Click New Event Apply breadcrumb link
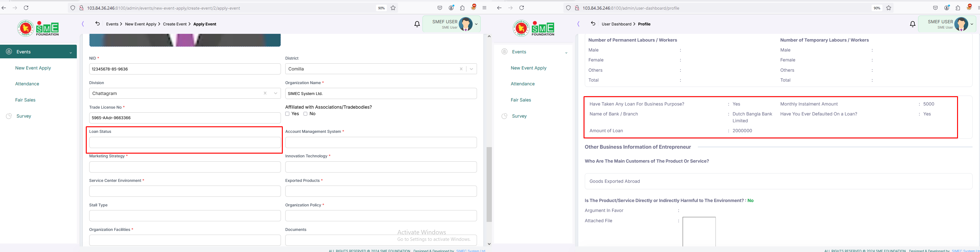 pos(141,24)
